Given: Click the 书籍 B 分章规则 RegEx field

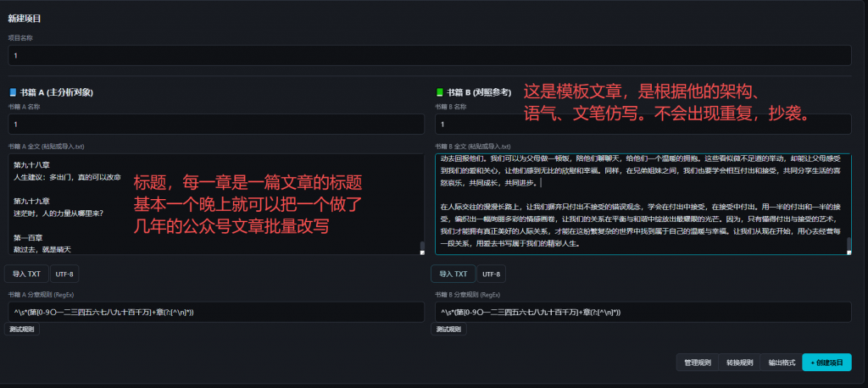Looking at the screenshot, I should tap(643, 312).
